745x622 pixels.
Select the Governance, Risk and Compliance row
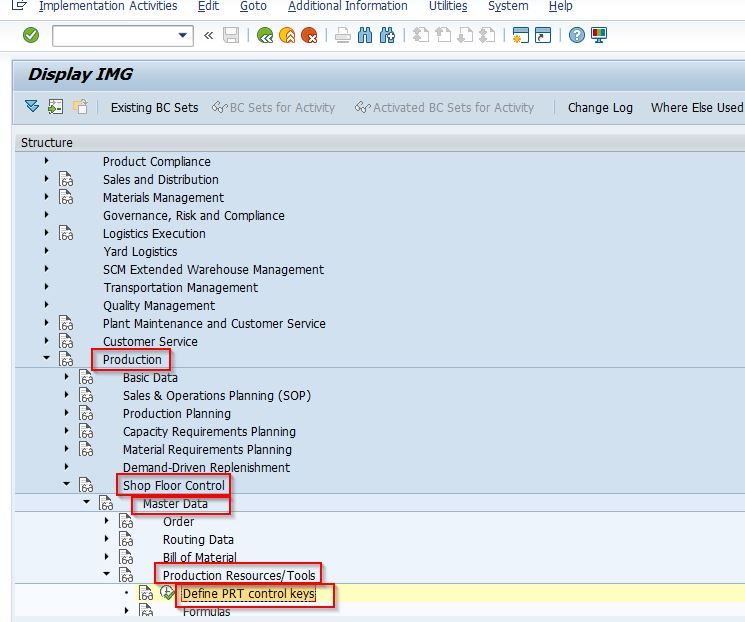coord(194,216)
